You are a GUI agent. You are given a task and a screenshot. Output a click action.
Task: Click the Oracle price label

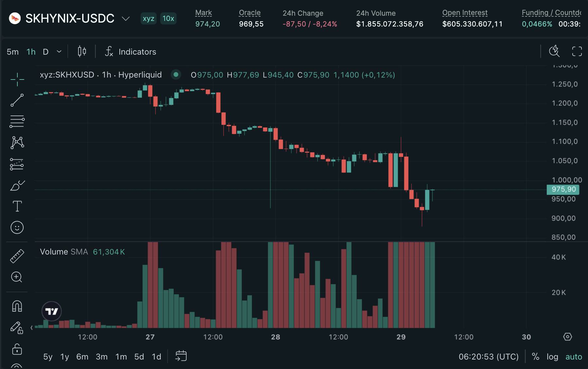[249, 13]
